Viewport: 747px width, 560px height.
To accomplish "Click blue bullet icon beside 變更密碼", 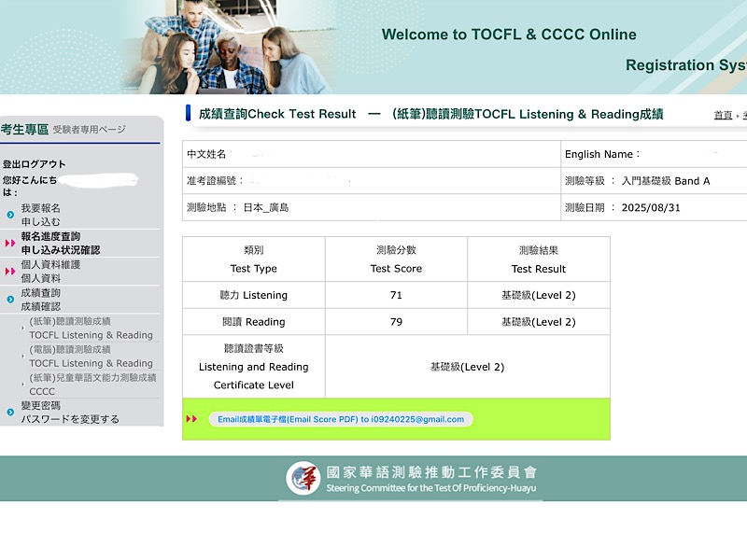I will click(10, 413).
